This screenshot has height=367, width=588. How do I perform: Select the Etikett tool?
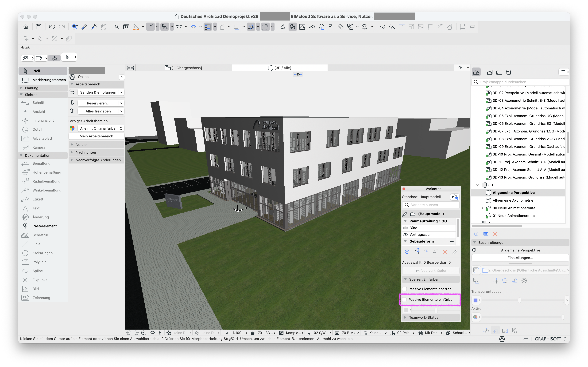pos(43,199)
